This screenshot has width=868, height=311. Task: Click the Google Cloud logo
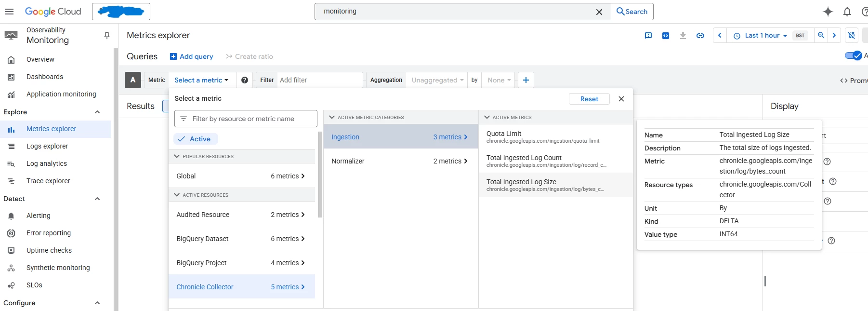(x=53, y=12)
